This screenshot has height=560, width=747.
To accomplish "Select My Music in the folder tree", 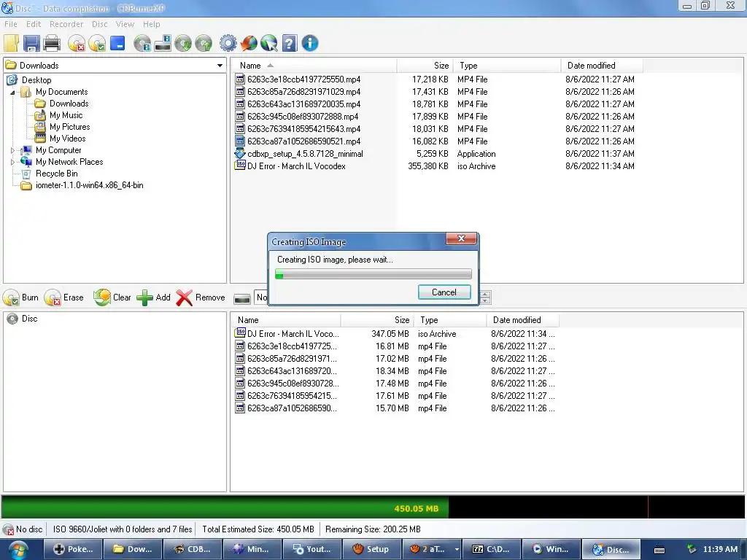I will tap(66, 115).
